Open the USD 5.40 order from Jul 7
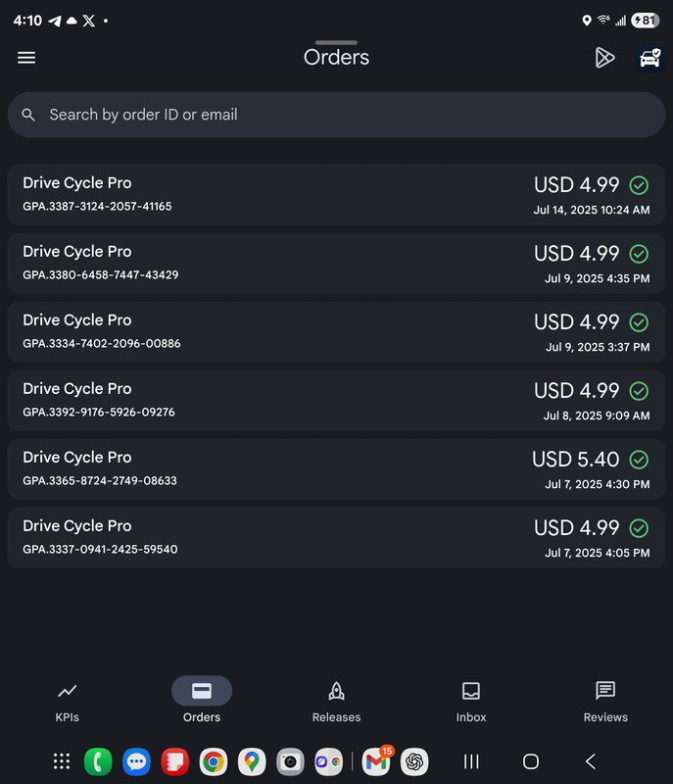The image size is (673, 784). coord(336,469)
